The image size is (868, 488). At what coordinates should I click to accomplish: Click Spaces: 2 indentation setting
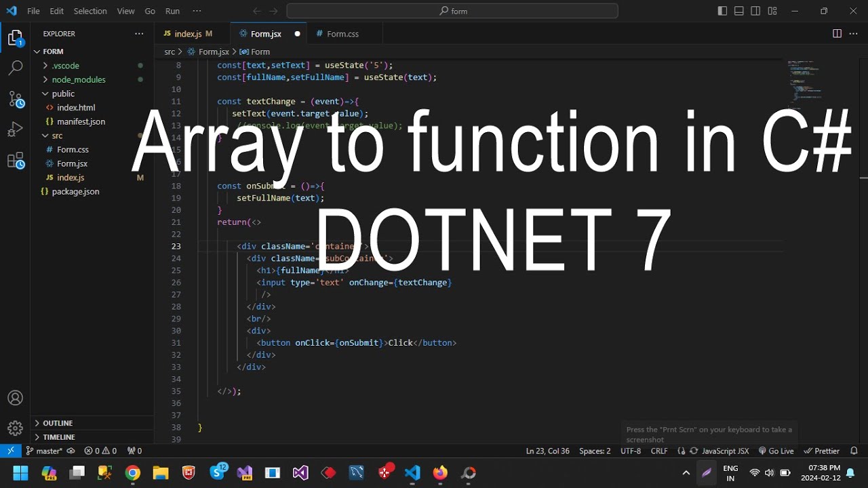pos(595,451)
